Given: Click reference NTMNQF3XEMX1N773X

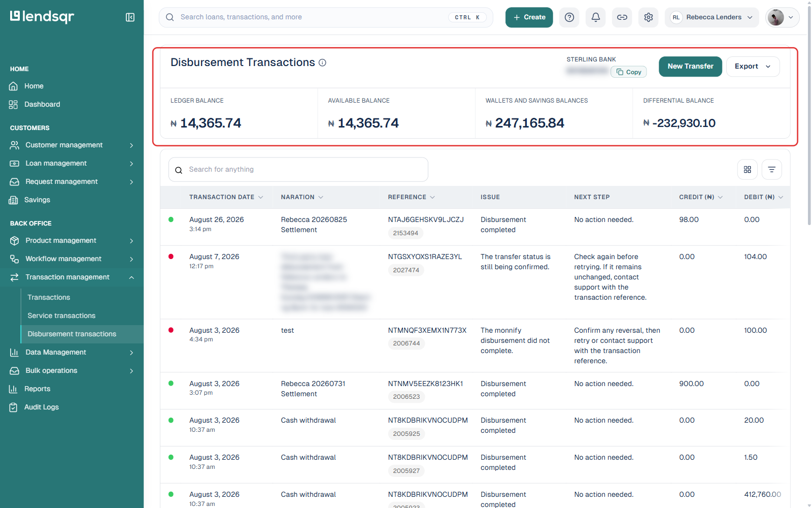Looking at the screenshot, I should pyautogui.click(x=427, y=331).
